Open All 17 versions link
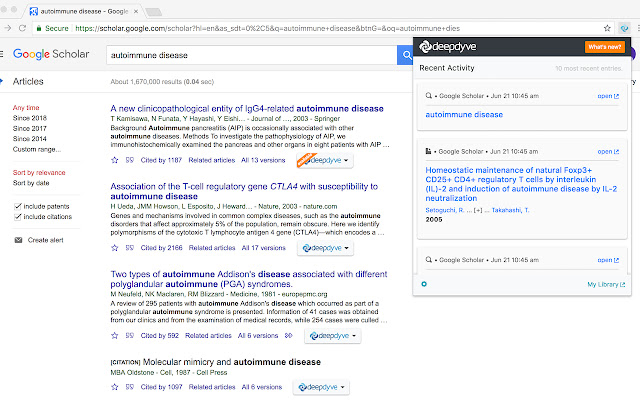The height and width of the screenshot is (400, 640). tap(264, 248)
